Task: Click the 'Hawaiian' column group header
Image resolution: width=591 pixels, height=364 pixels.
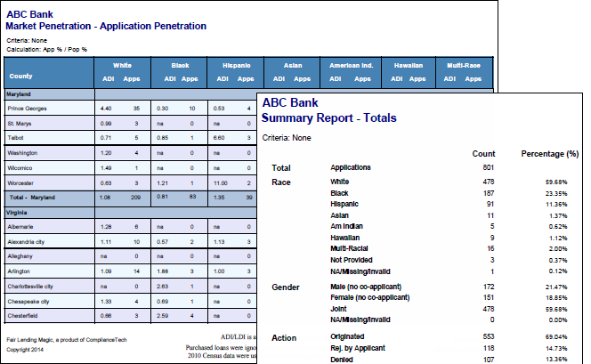Action: pos(409,66)
